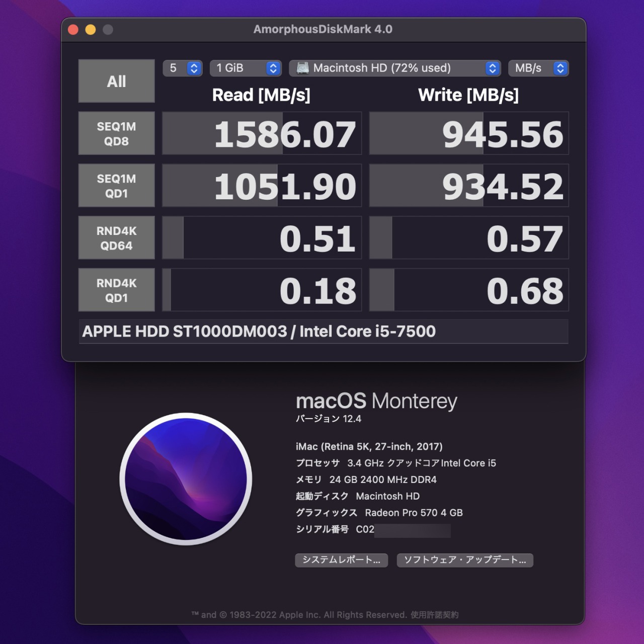This screenshot has height=644, width=644.
Task: Minimize AmorphousDiskMark with the yellow button
Action: 91,30
